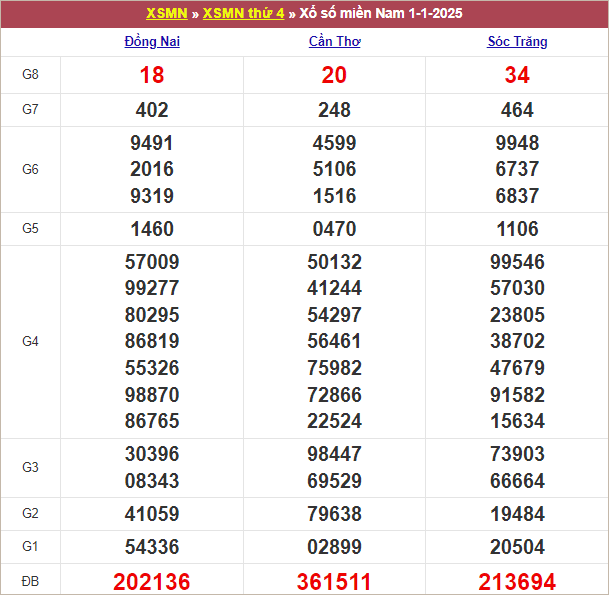609x595 pixels.
Task: Open the Đồng Nai province link
Action: [x=152, y=42]
